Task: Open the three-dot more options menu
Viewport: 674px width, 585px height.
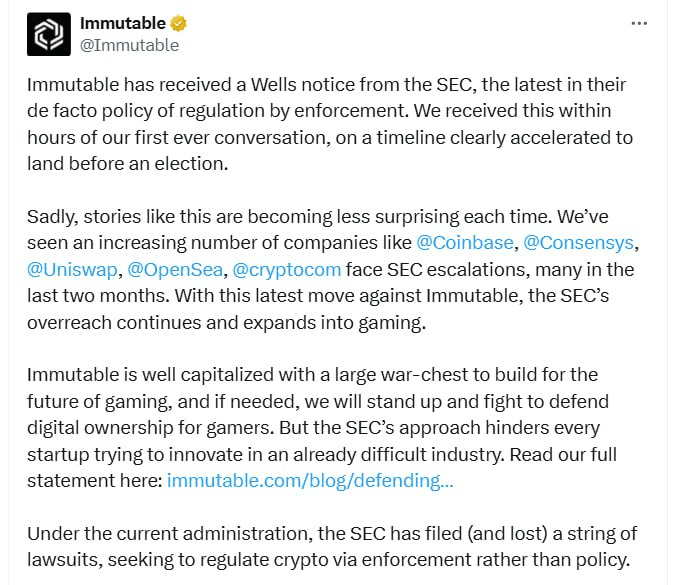Action: tap(639, 24)
